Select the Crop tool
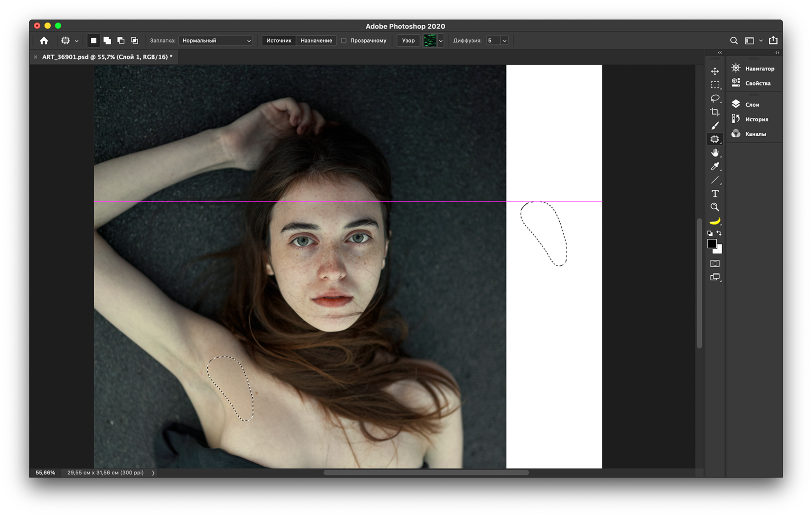Image resolution: width=812 pixels, height=516 pixels. 715,112
